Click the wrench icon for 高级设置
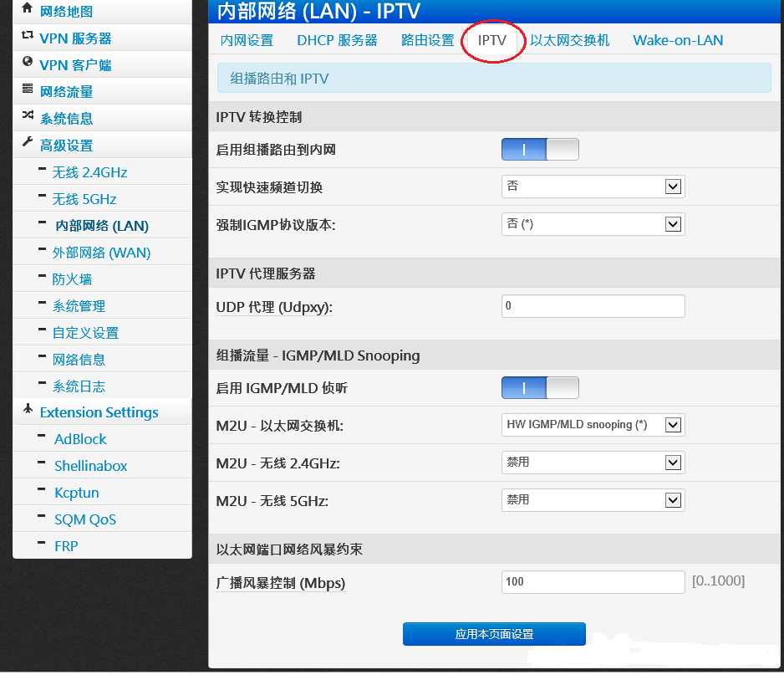The width and height of the screenshot is (784, 675). tap(28, 143)
